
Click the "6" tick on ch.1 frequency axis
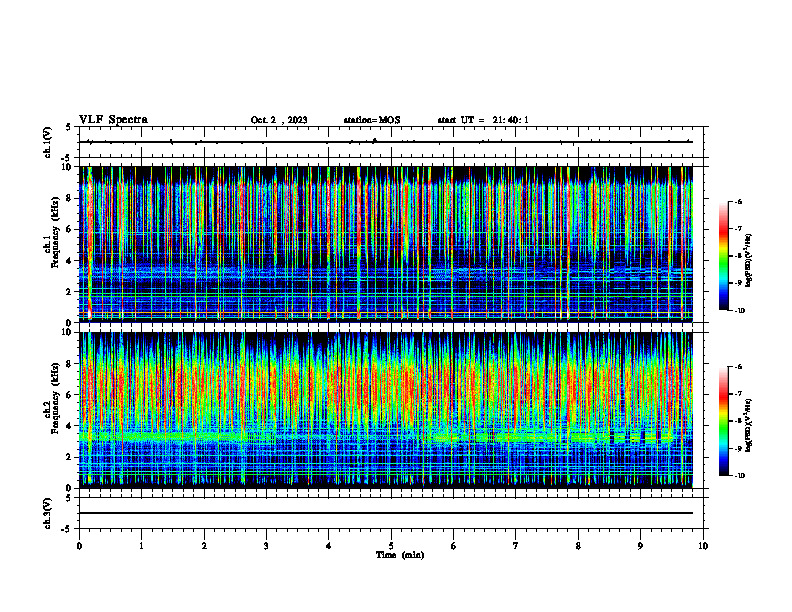point(71,230)
